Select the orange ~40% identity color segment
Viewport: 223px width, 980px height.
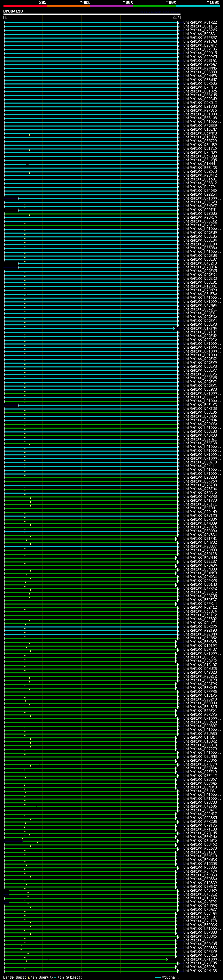[x=68, y=6]
